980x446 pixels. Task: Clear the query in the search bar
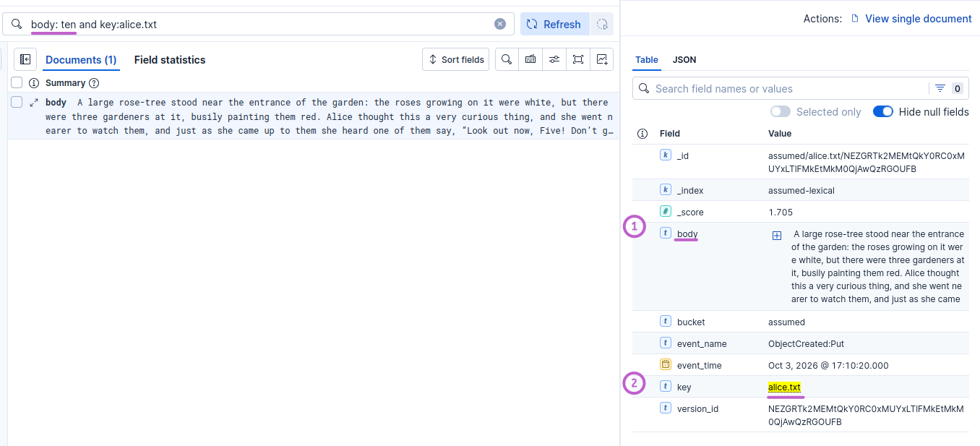coord(500,24)
